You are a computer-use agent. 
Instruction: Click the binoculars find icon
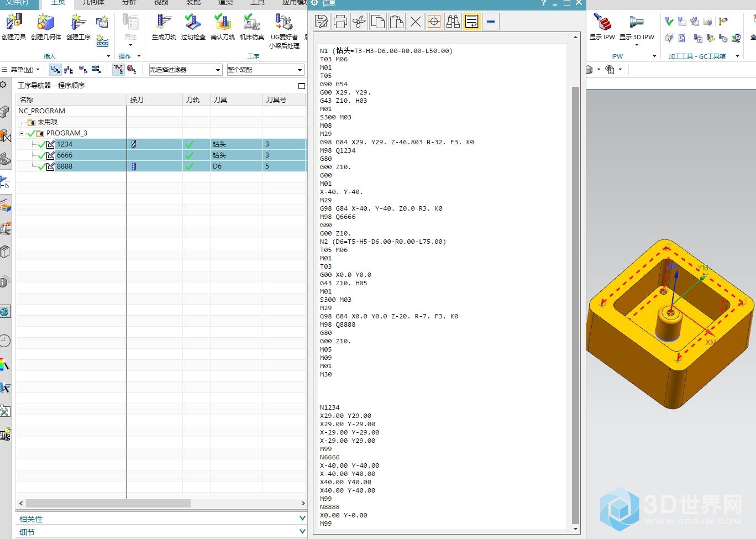pyautogui.click(x=453, y=22)
